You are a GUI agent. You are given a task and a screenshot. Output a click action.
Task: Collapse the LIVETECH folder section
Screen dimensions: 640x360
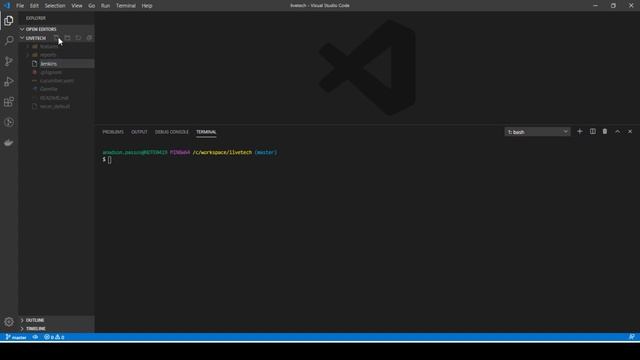(x=36, y=38)
